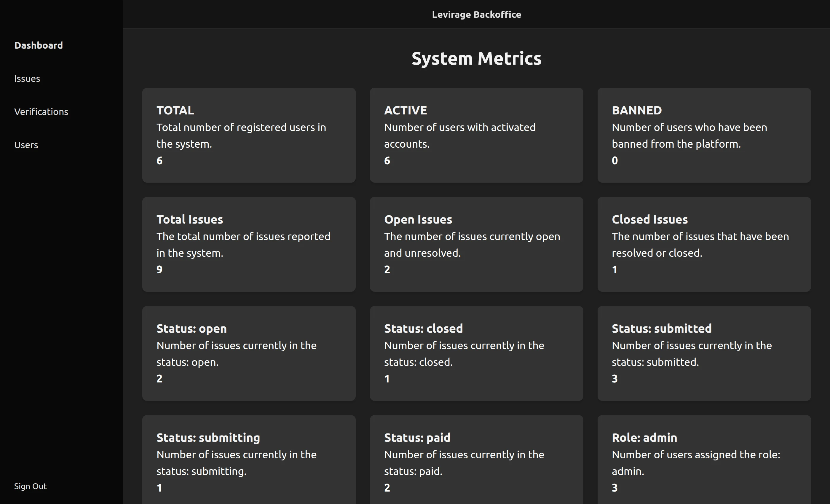The image size is (830, 504).
Task: Click the Total Issues count of 9
Action: (x=159, y=269)
